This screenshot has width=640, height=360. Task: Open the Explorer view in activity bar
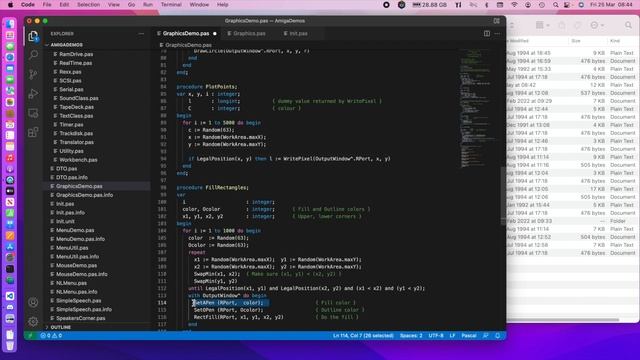click(x=33, y=36)
